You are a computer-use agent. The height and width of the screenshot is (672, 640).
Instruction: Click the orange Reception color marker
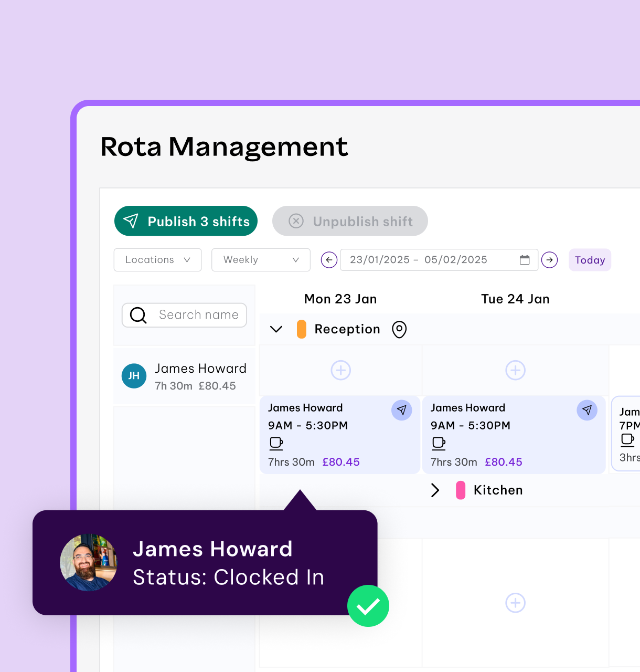pyautogui.click(x=302, y=329)
